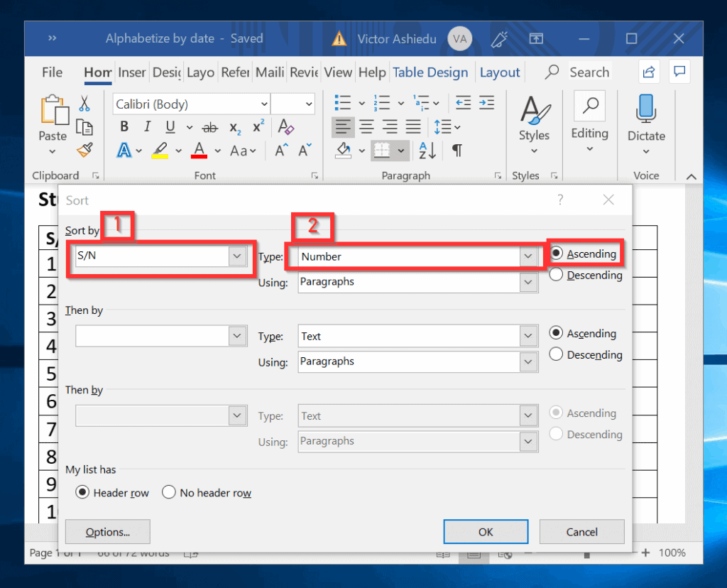The image size is (727, 588).
Task: Switch to the Help tab
Action: point(372,72)
